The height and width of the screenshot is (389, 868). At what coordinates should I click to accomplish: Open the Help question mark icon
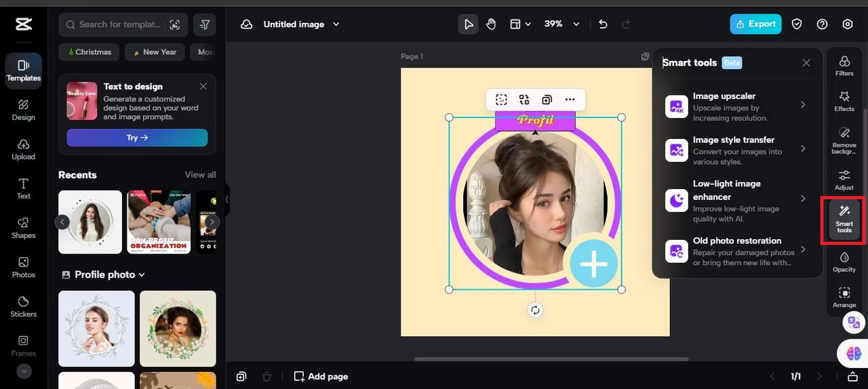(822, 24)
